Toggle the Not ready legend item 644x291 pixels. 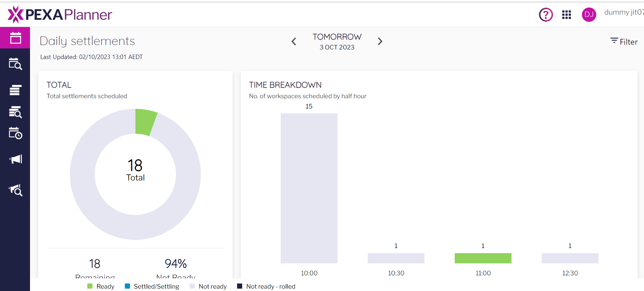pyautogui.click(x=208, y=286)
